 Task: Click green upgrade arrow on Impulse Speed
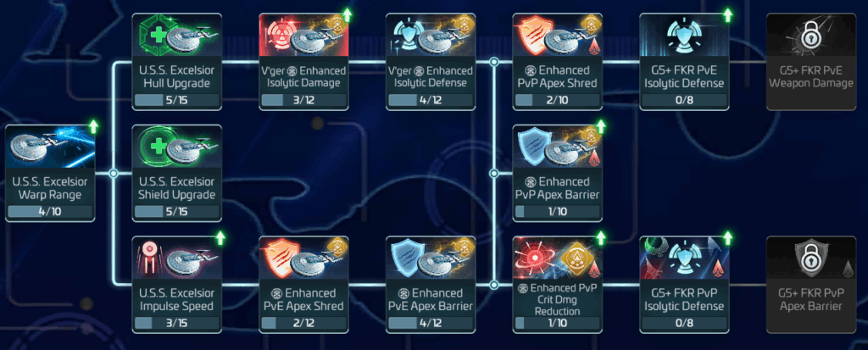point(220,239)
